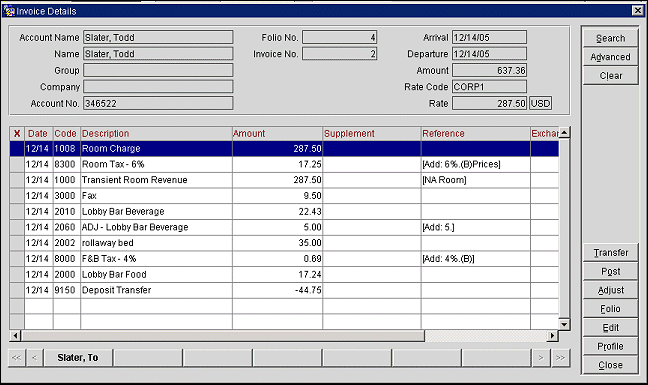This screenshot has height=385, width=648.
Task: Click the table scroll down arrow
Action: 564,324
